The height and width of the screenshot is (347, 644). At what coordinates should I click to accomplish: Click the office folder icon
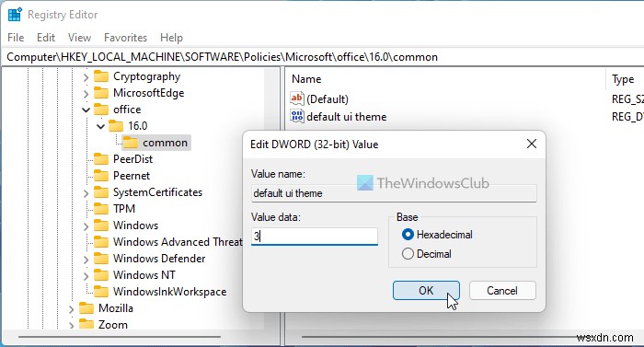pyautogui.click(x=101, y=110)
